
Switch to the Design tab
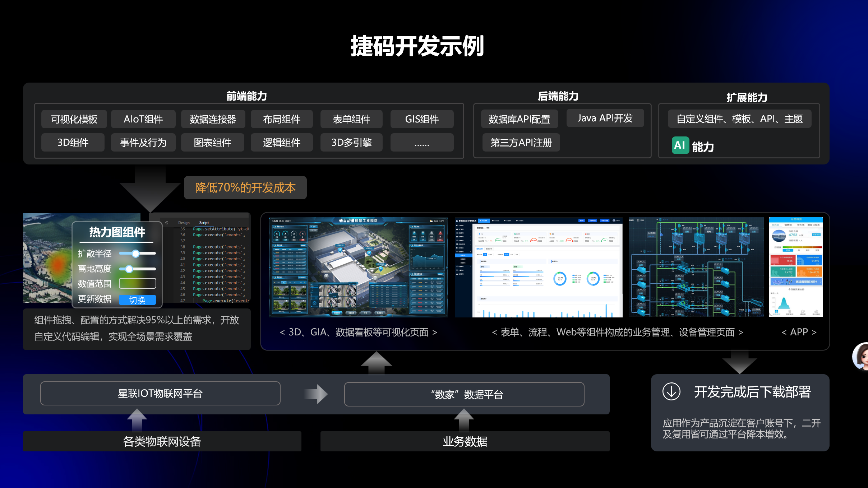tap(184, 223)
